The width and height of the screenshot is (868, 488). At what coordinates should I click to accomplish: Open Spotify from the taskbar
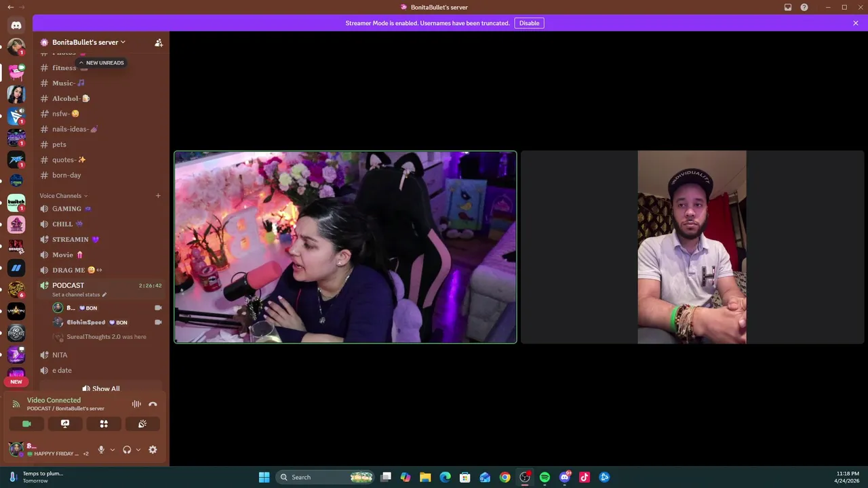point(545,477)
